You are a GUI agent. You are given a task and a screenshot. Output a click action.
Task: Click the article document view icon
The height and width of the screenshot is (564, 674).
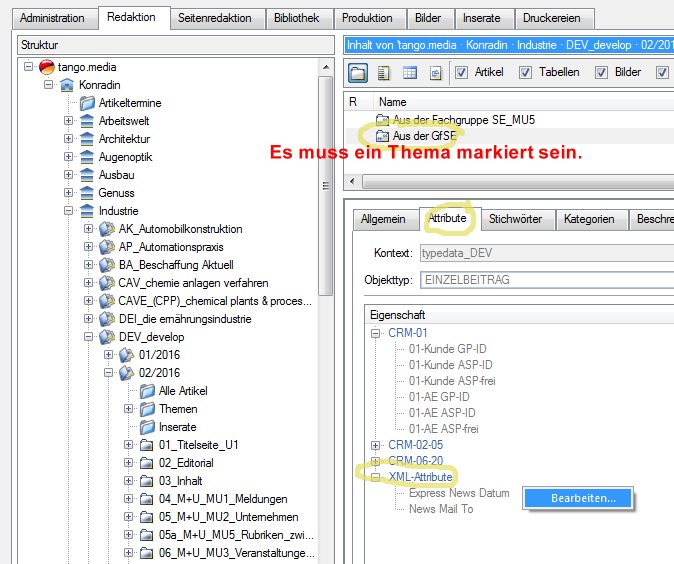click(384, 73)
